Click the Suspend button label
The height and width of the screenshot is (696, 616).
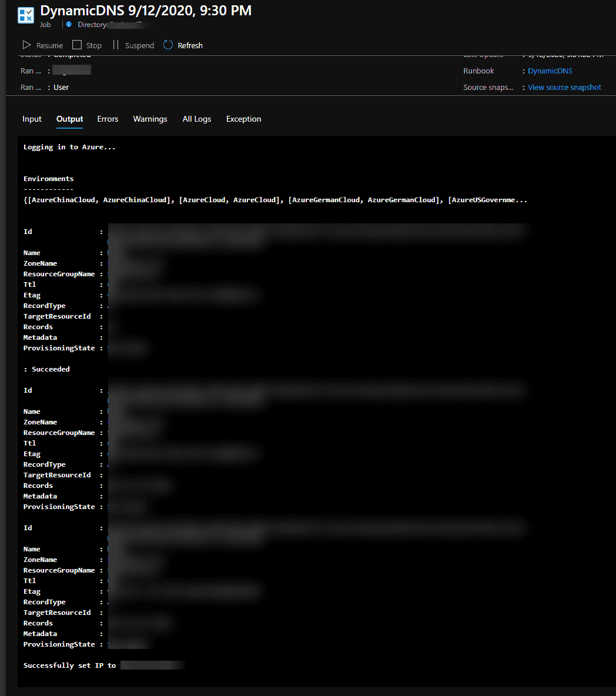139,45
